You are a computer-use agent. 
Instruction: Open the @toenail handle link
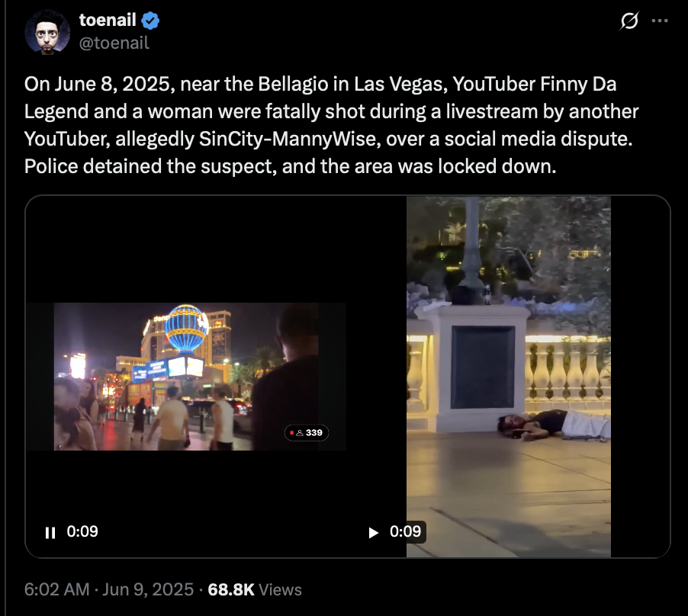114,43
